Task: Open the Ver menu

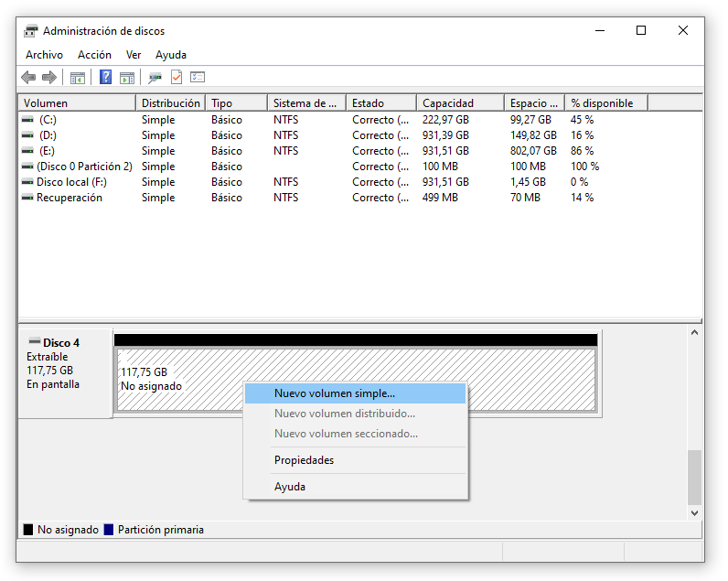Action: pos(134,55)
